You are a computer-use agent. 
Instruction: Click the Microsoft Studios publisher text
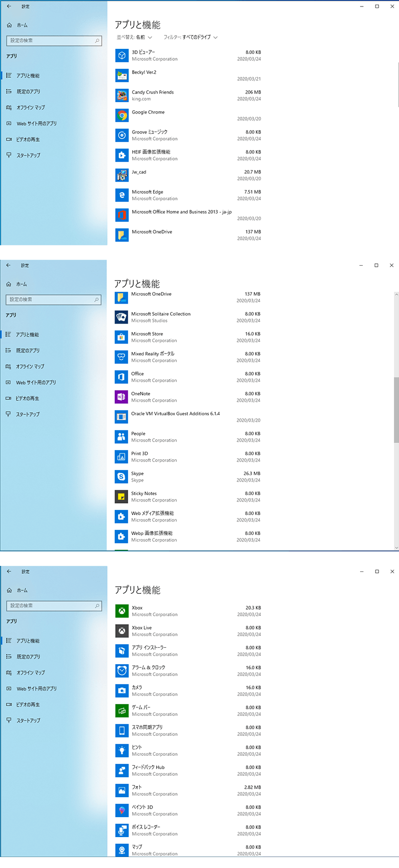pyautogui.click(x=149, y=321)
